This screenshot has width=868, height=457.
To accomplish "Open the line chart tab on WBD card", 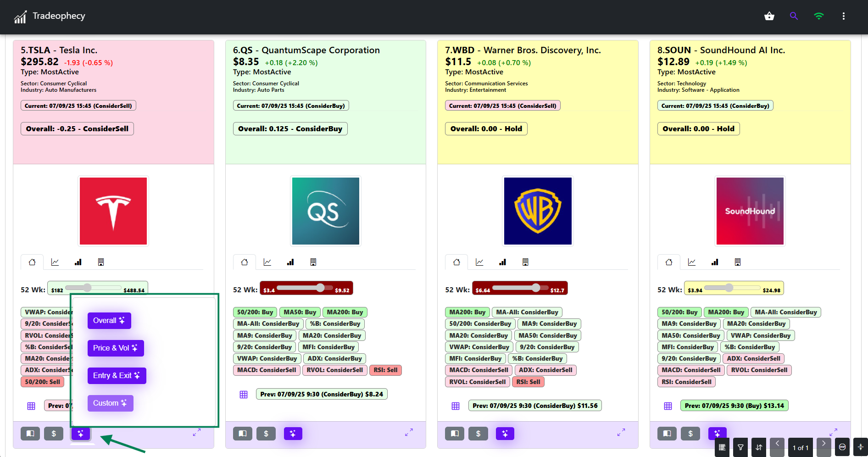I will coord(479,262).
